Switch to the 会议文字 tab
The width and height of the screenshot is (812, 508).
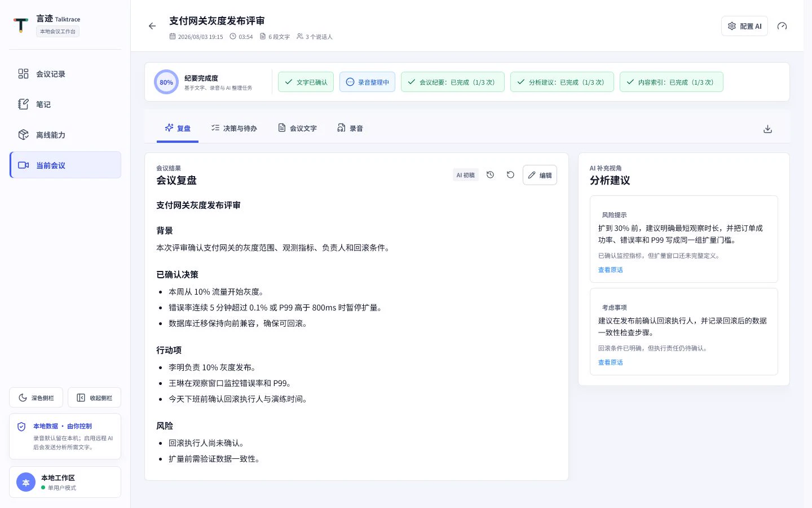pyautogui.click(x=297, y=129)
